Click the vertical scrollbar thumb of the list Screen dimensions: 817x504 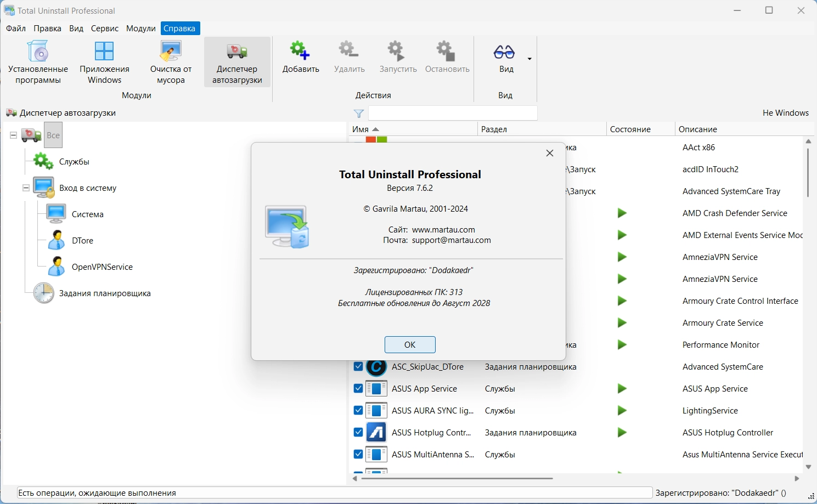(808, 172)
